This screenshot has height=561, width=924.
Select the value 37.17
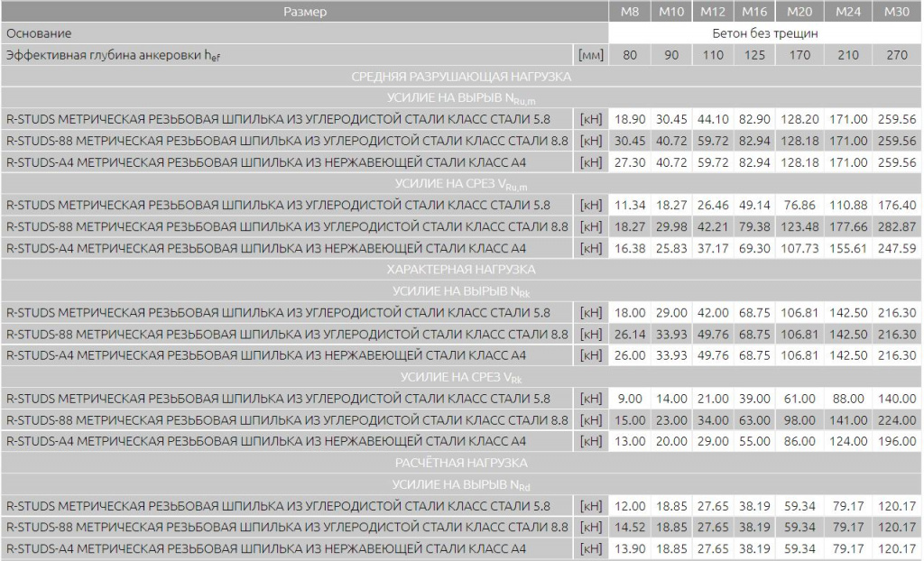click(x=713, y=249)
